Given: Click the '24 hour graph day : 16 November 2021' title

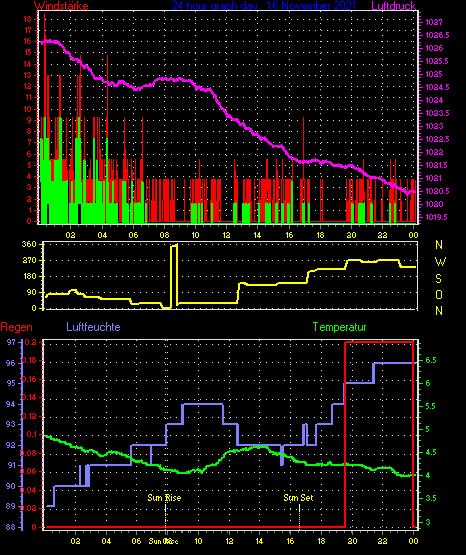Looking at the screenshot, I should coord(264,6).
